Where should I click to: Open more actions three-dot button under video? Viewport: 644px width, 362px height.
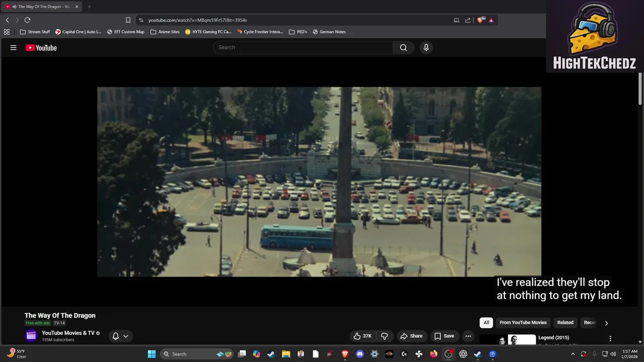[468, 336]
